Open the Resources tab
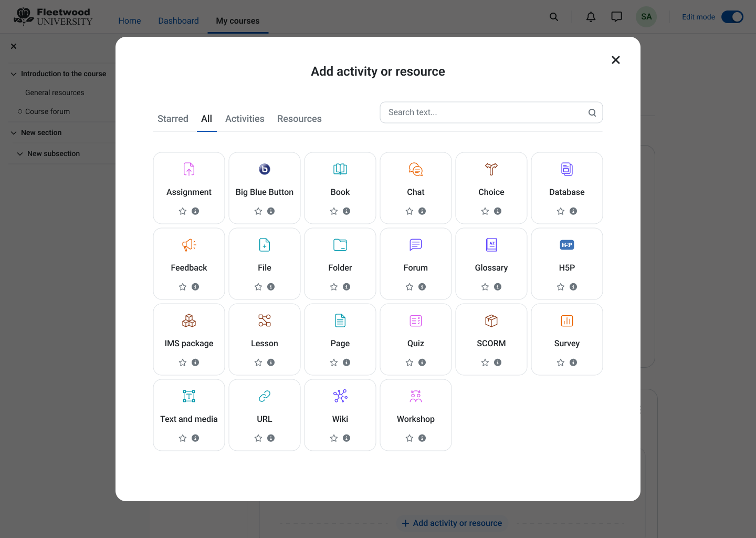756x538 pixels. point(299,119)
